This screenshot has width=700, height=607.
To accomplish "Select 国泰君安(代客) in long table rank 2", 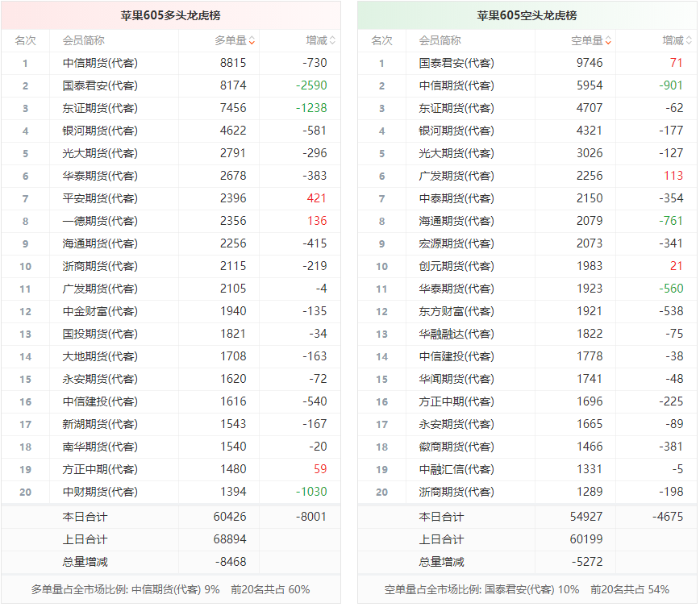I will [100, 85].
